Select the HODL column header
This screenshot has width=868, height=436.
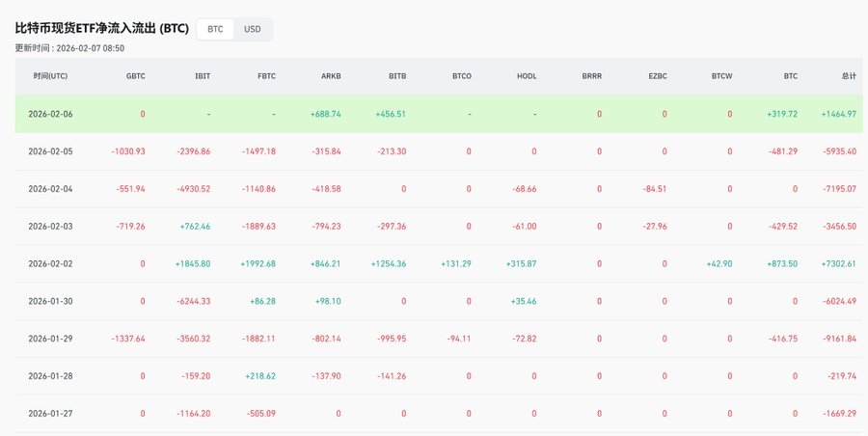click(x=527, y=75)
